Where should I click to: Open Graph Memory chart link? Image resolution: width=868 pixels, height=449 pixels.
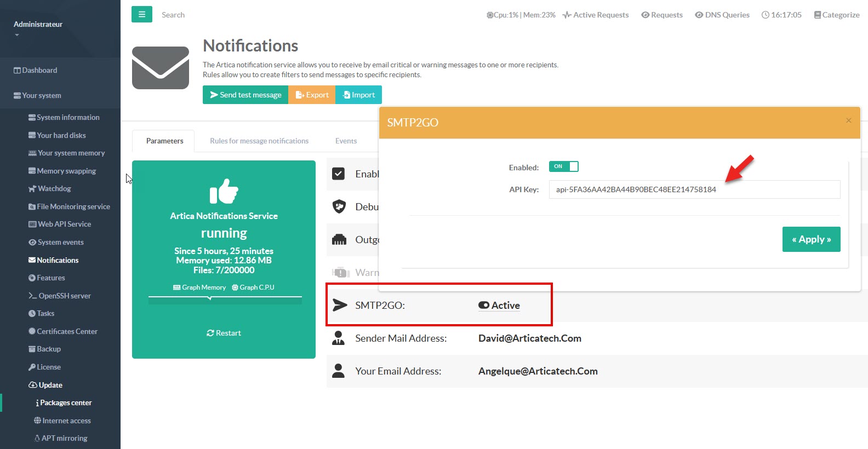pyautogui.click(x=199, y=287)
